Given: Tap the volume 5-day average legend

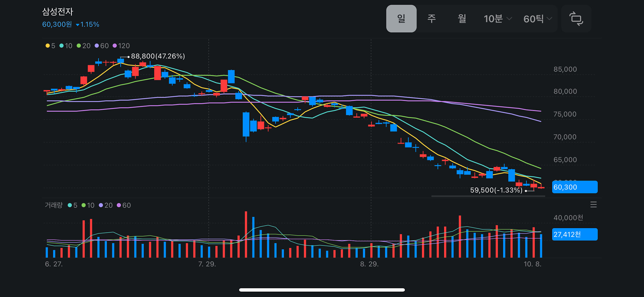Looking at the screenshot, I should [x=72, y=205].
